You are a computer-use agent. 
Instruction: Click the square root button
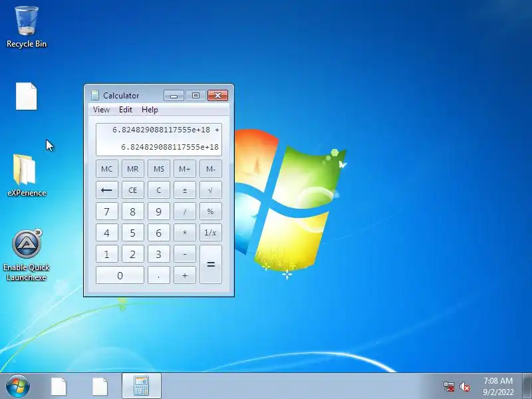click(x=211, y=190)
